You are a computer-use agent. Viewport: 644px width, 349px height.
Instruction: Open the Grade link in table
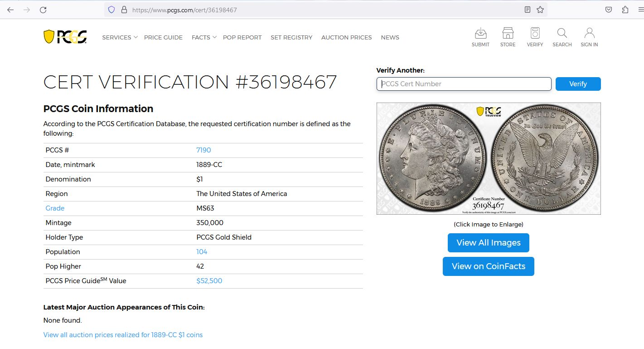pos(55,208)
